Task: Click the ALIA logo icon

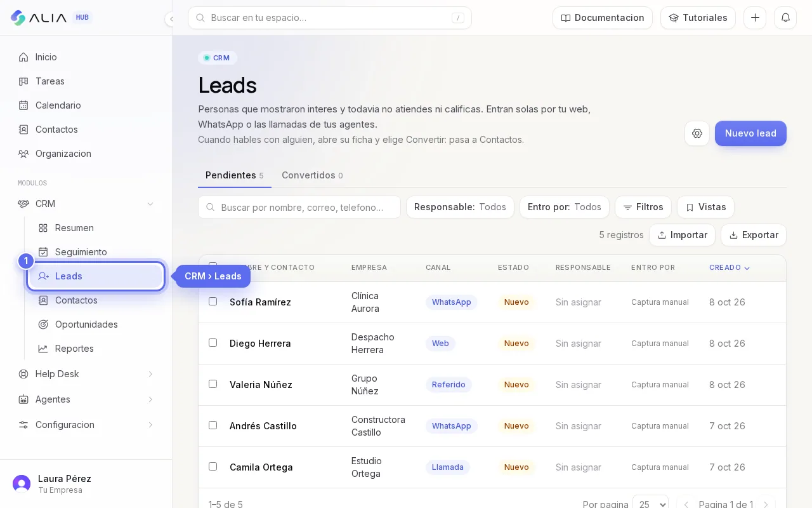Action: (18, 18)
